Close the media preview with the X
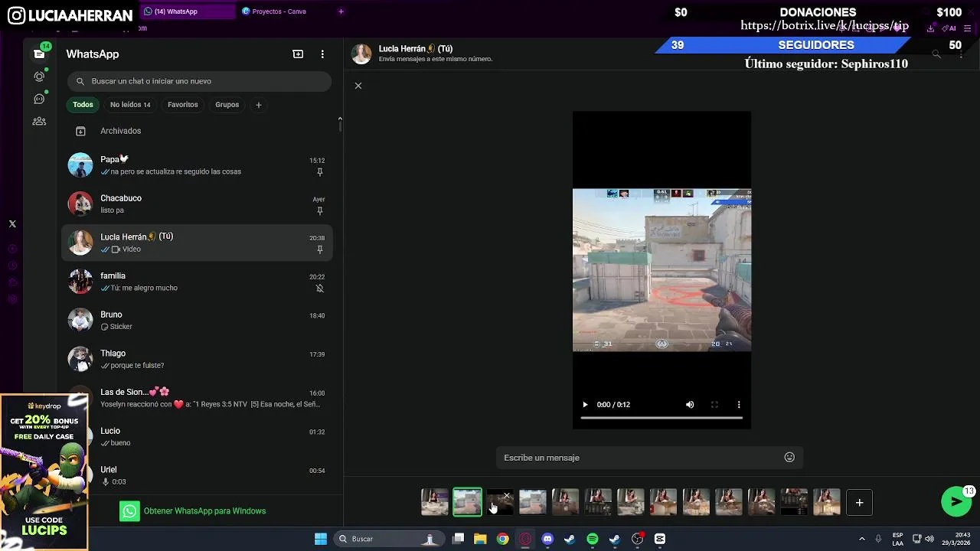This screenshot has width=980, height=551. (358, 86)
